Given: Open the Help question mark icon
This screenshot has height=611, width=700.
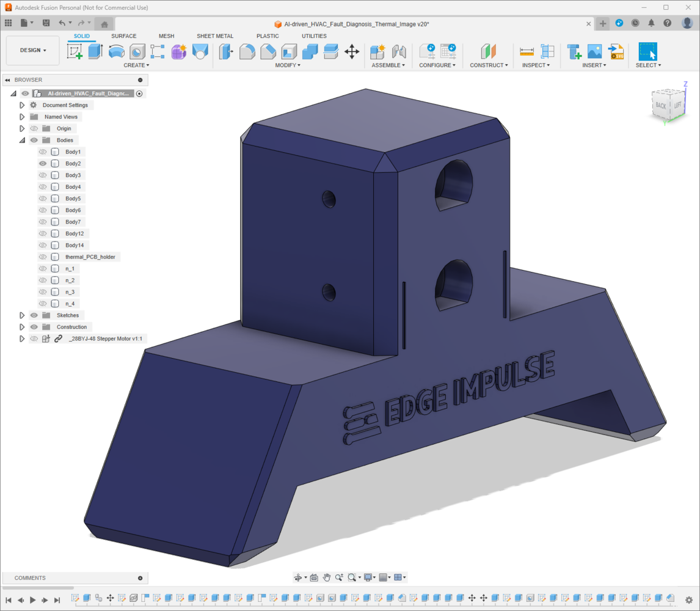Looking at the screenshot, I should 668,23.
